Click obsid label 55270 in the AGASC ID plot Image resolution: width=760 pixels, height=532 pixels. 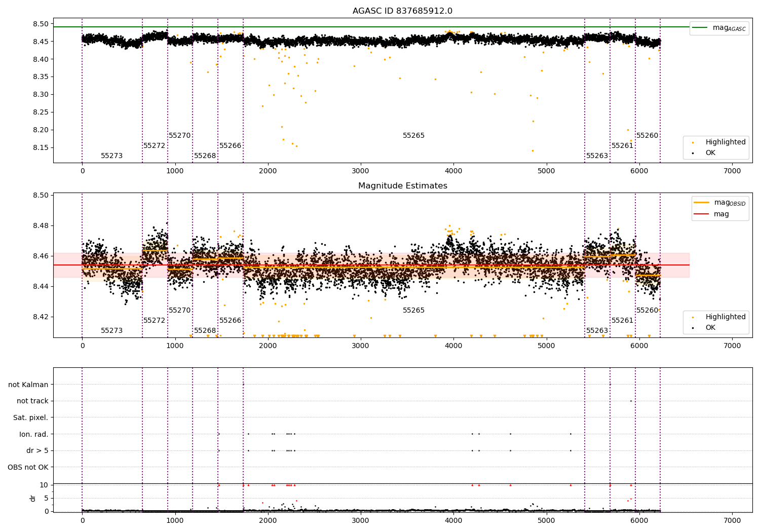(x=179, y=136)
